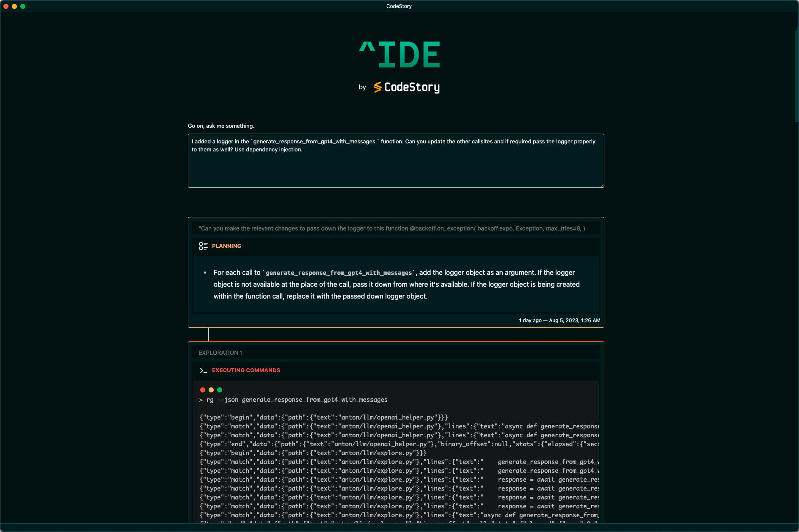
Task: Click the timestamp 'Aug 5, 2023, 1:26 AM'
Action: pos(575,321)
